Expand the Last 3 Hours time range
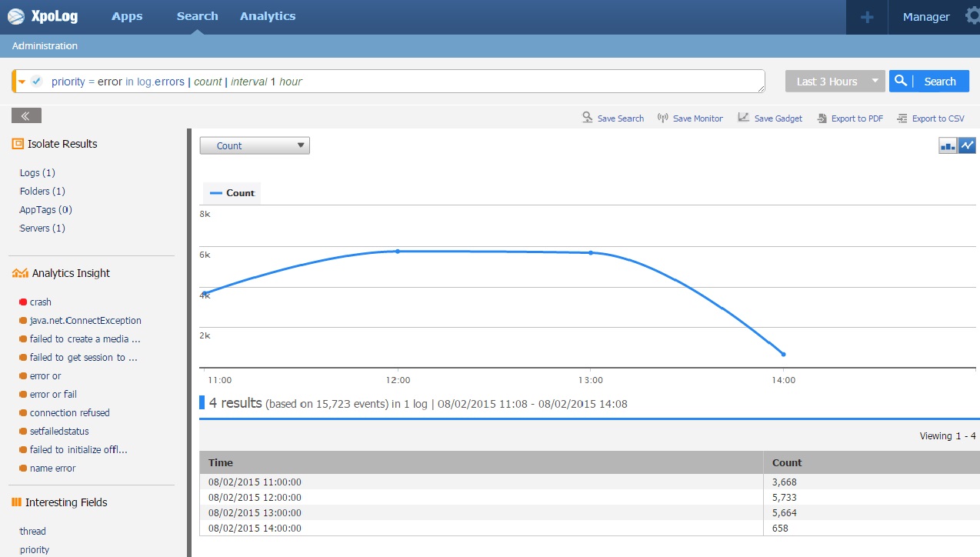The image size is (980, 557). (x=875, y=81)
